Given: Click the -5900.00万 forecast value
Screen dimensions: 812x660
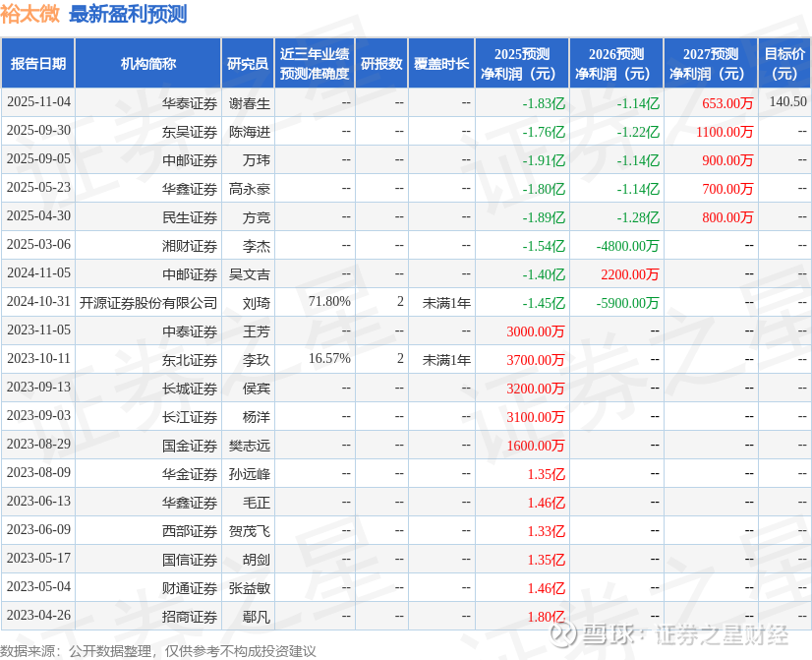Looking at the screenshot, I should [x=627, y=303].
